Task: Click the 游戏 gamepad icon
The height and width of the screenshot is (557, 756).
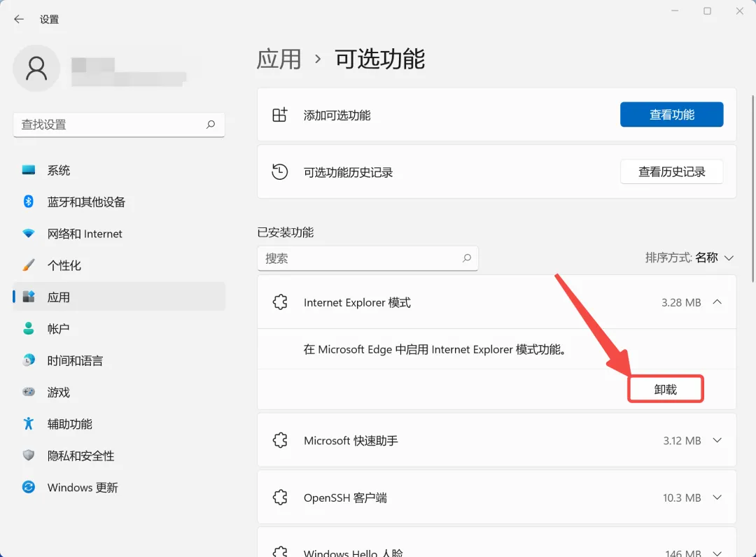Action: (x=29, y=392)
